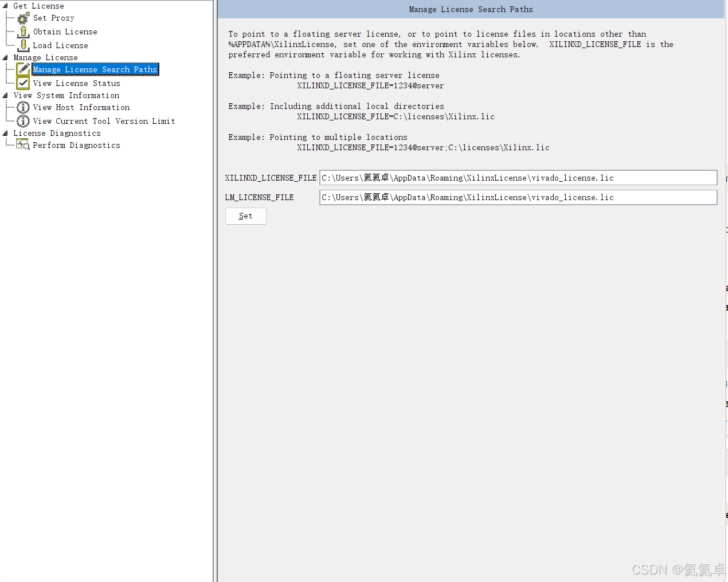Image resolution: width=728 pixels, height=582 pixels.
Task: Focus the LM_LICENSE_FILE path field
Action: (x=518, y=197)
